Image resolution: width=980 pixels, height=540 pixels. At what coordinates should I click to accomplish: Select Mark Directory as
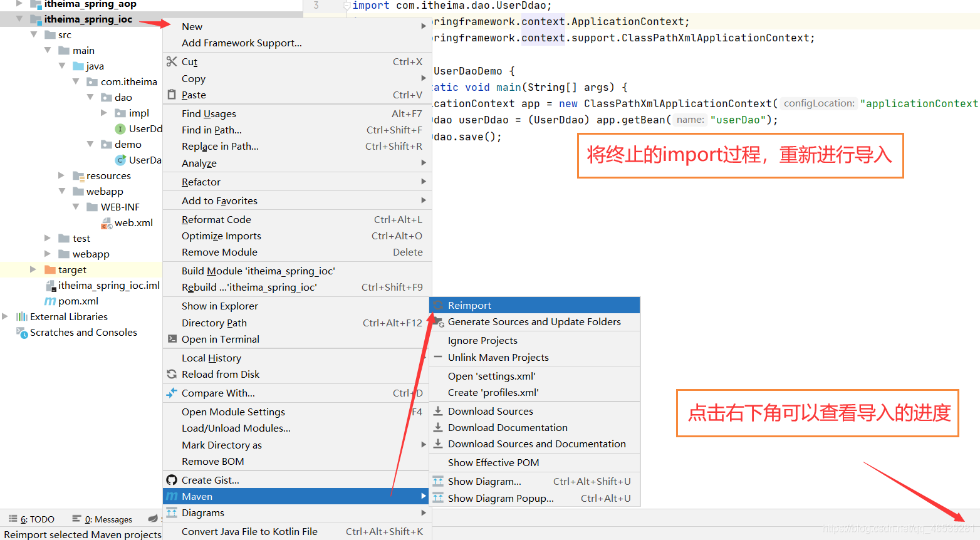tap(296, 445)
